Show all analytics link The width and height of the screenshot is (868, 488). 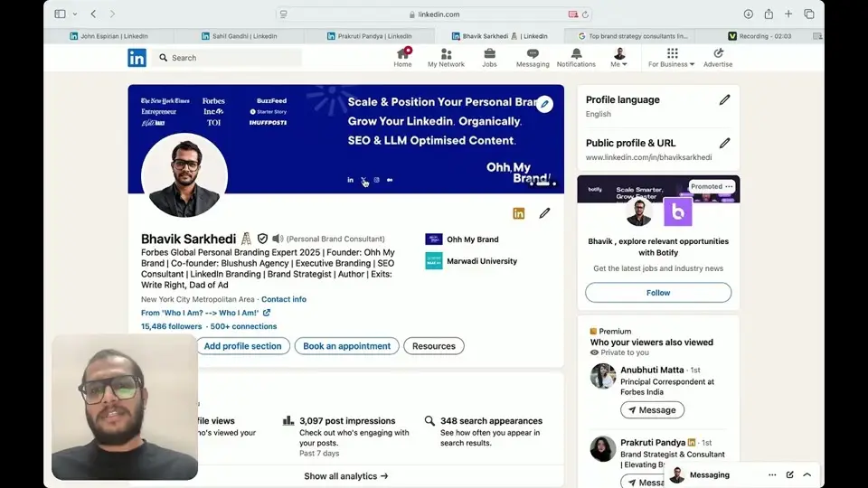coord(346,476)
